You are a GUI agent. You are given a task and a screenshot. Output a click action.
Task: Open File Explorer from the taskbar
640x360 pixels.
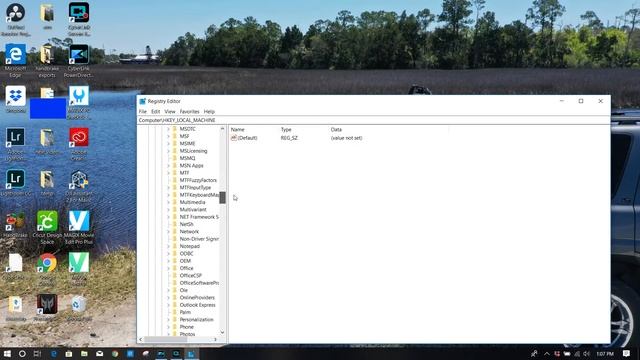coord(84,353)
